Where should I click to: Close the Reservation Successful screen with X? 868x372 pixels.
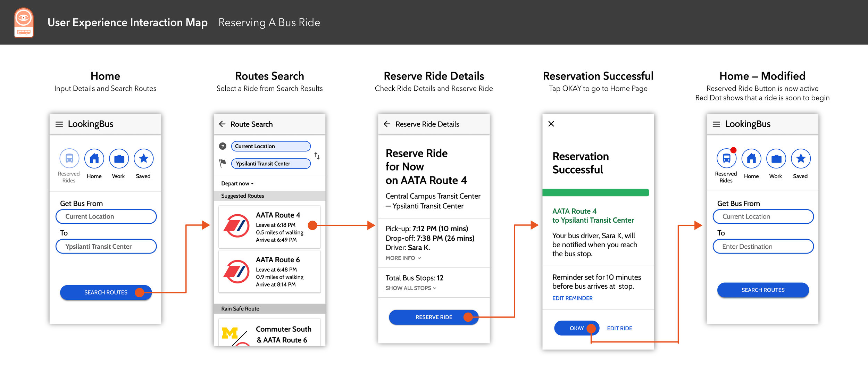tap(551, 124)
